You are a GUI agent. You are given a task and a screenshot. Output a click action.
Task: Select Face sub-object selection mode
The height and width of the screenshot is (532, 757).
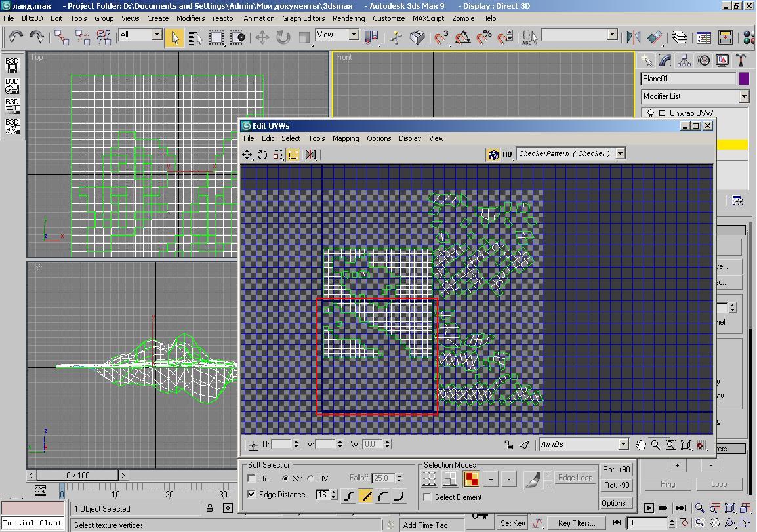click(x=471, y=480)
